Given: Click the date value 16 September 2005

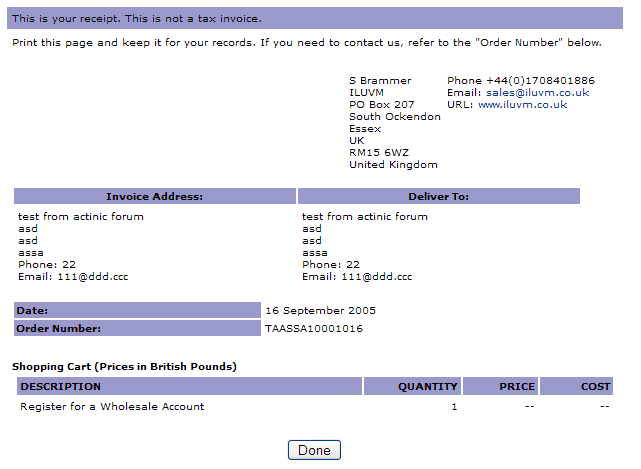Looking at the screenshot, I should tap(320, 311).
